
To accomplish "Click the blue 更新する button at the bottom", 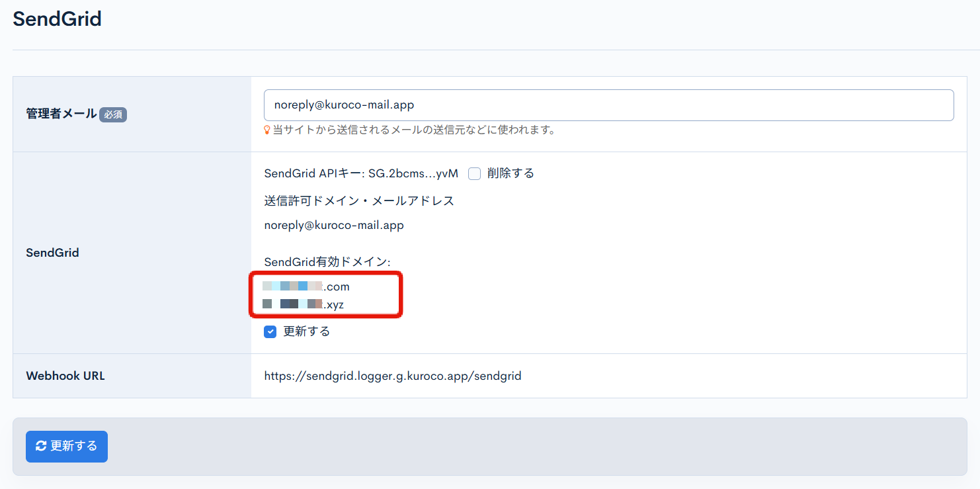I will [66, 446].
